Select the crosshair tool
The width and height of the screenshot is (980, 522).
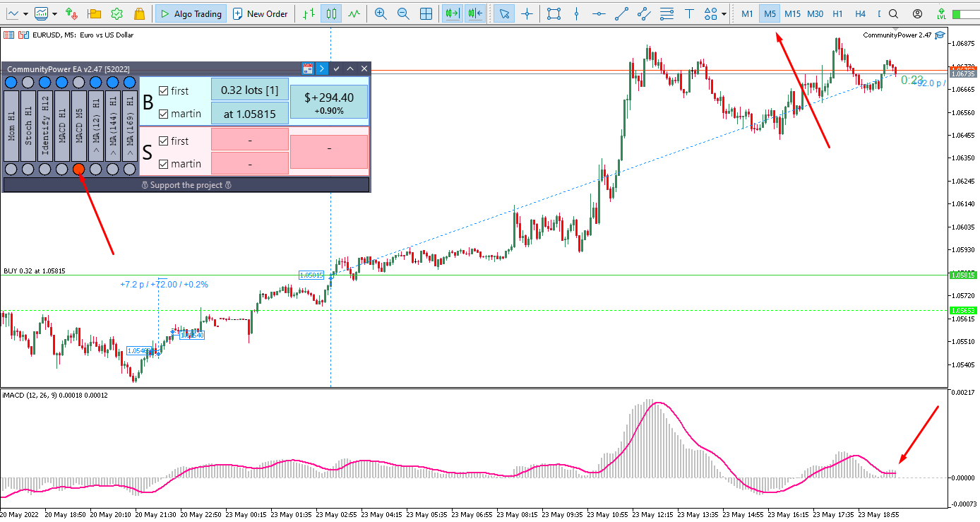pos(527,13)
